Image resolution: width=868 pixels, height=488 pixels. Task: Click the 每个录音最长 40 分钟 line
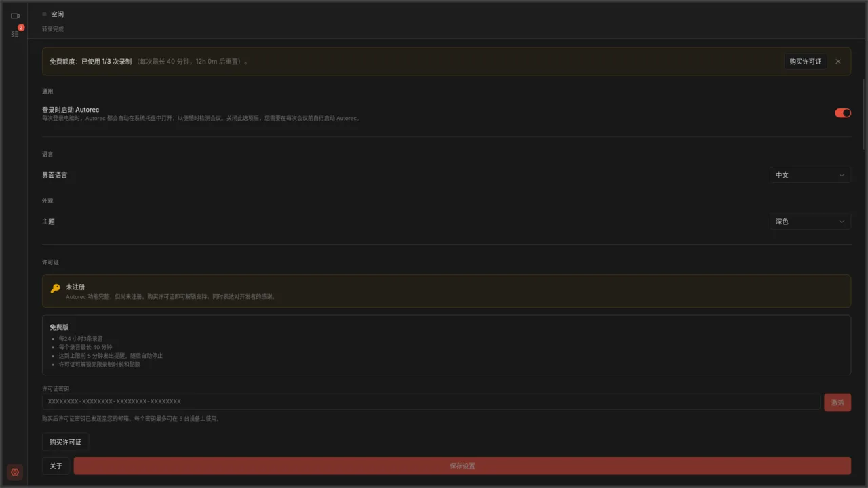tap(85, 347)
